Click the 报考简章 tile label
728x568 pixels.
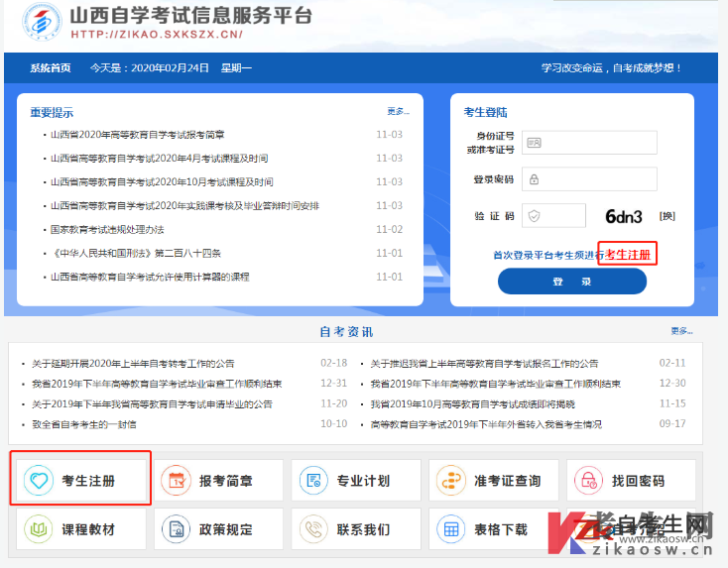click(226, 481)
